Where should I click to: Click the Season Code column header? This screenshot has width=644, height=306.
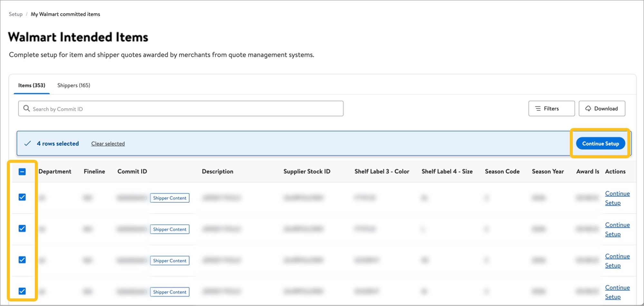click(x=502, y=172)
